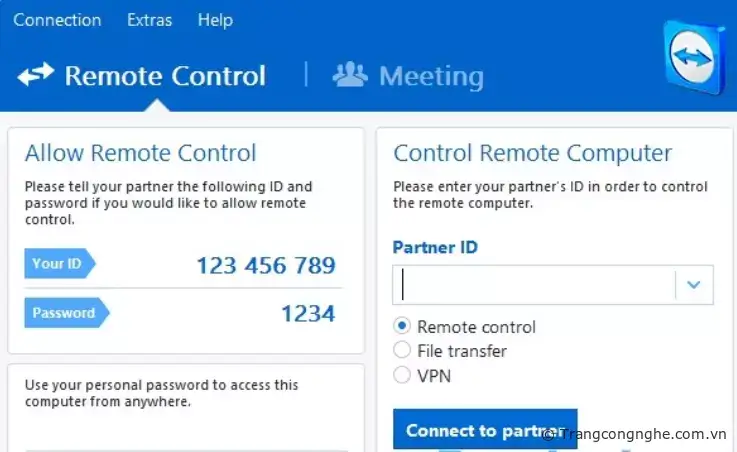Open the Extras menu
737x452 pixels.
[150, 20]
